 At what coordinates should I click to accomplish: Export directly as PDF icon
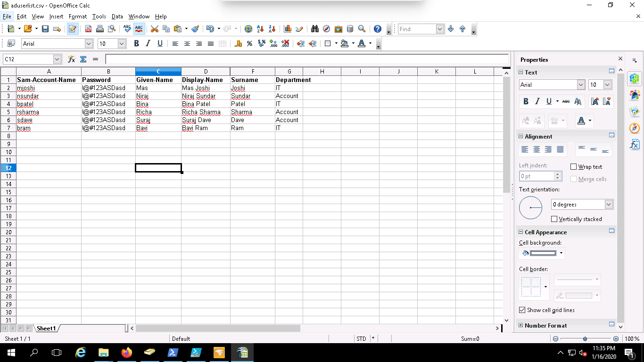coord(88,29)
